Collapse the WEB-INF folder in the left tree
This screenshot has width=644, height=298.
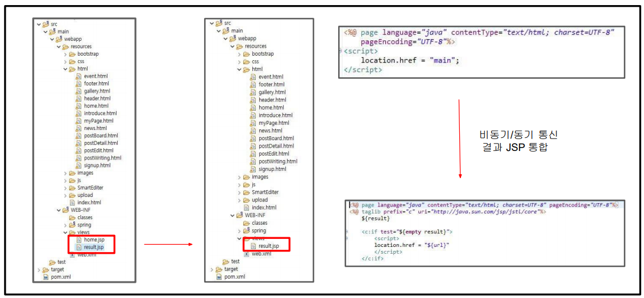(59, 210)
